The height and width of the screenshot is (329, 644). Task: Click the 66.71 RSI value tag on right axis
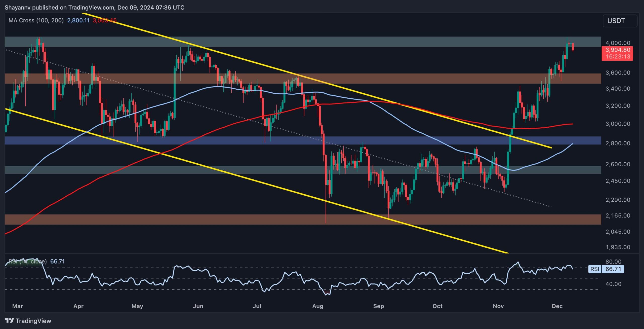613,269
